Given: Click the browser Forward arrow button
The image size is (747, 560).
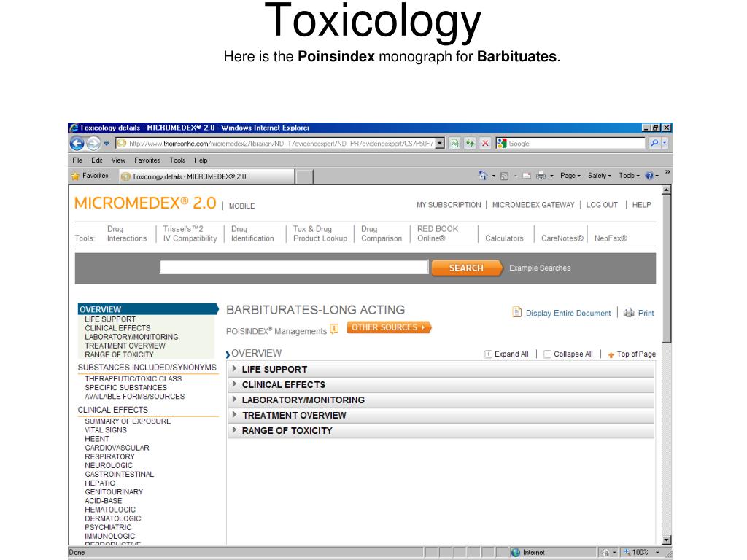Looking at the screenshot, I should [x=93, y=143].
